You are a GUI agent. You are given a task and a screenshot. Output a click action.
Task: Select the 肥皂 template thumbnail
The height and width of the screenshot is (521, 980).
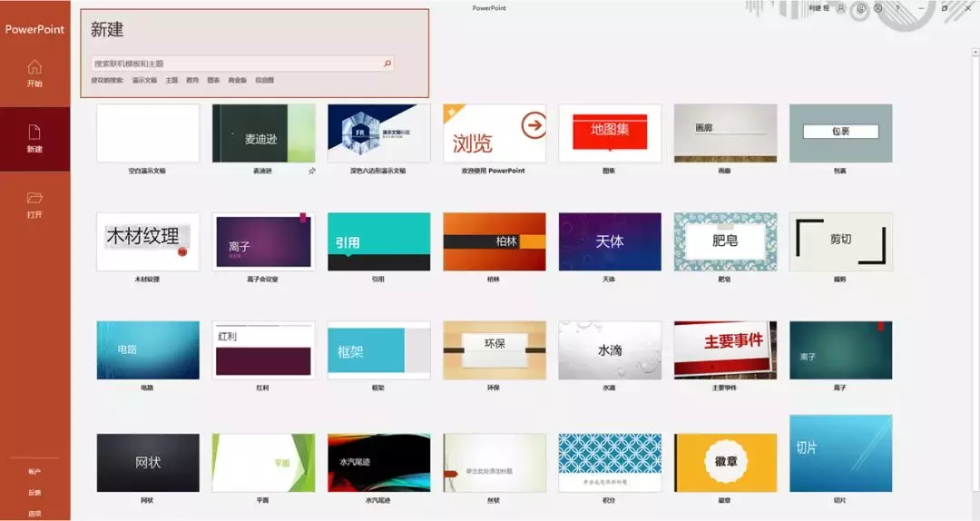[725, 242]
